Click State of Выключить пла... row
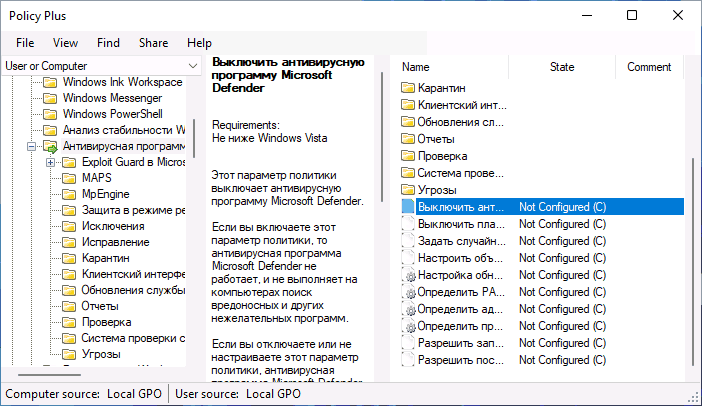 562,224
